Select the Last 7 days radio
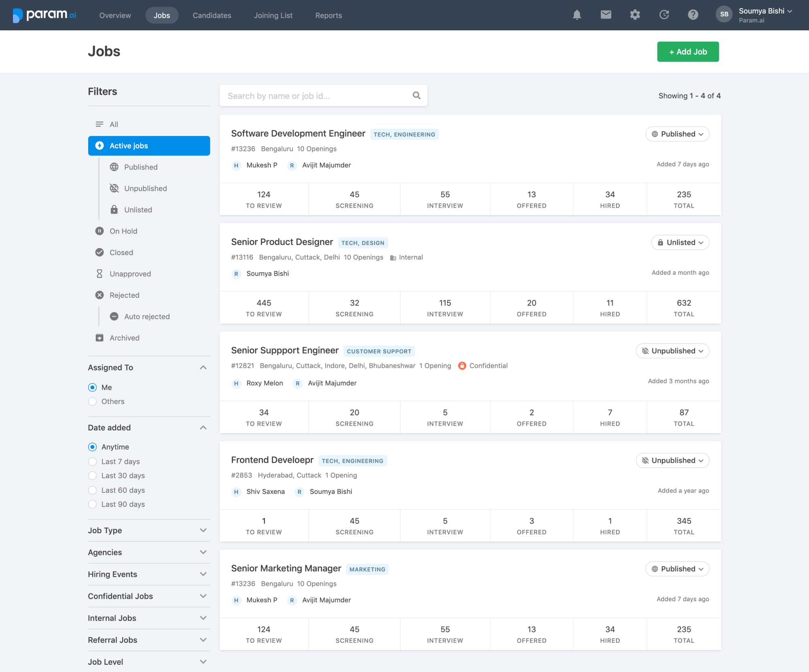 click(93, 462)
